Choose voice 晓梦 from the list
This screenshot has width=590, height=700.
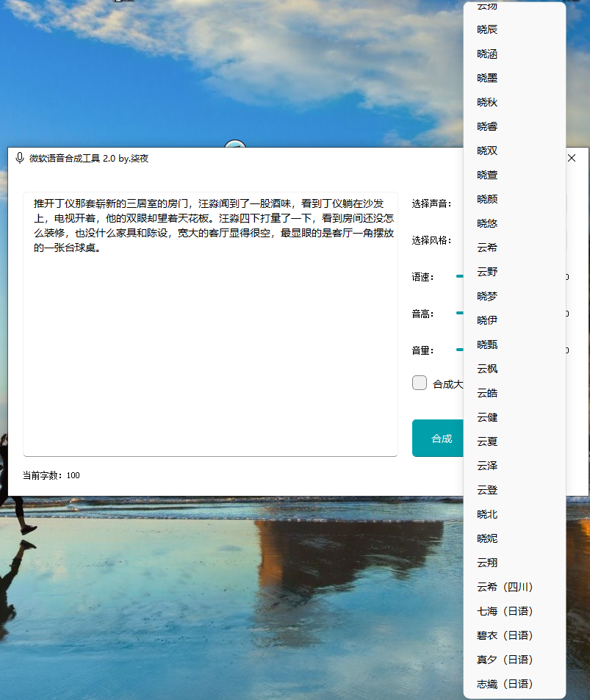pyautogui.click(x=486, y=295)
